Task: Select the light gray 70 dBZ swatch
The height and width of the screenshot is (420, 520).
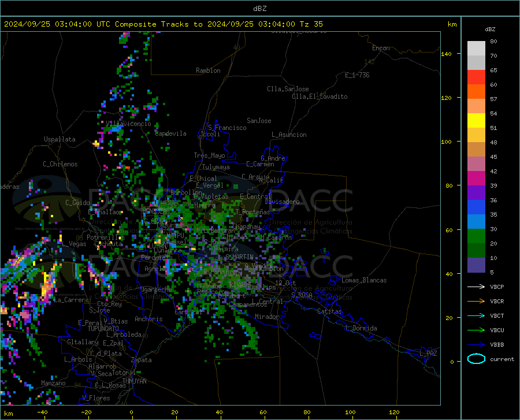Action: coord(476,49)
